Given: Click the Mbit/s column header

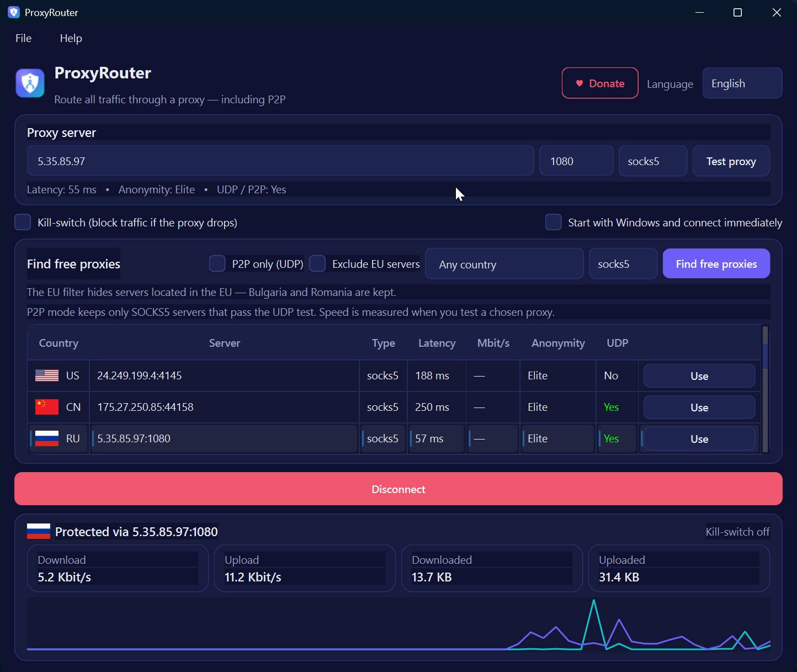Looking at the screenshot, I should pyautogui.click(x=493, y=343).
